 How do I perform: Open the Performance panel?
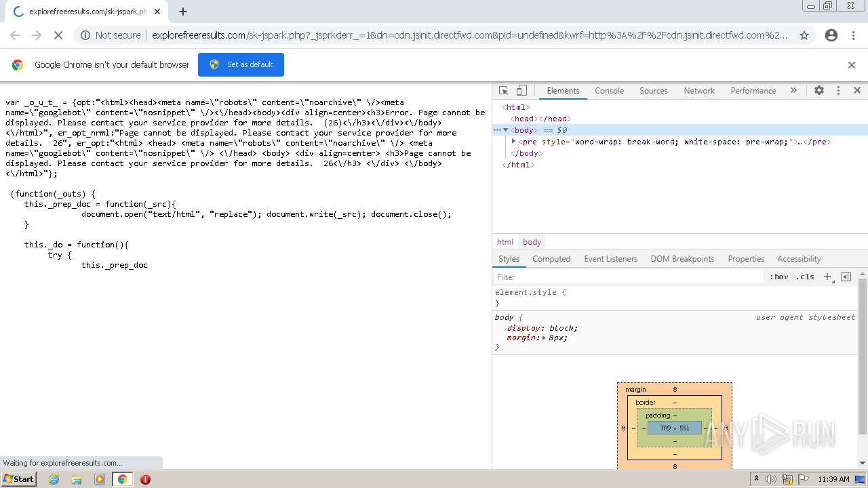click(x=753, y=90)
